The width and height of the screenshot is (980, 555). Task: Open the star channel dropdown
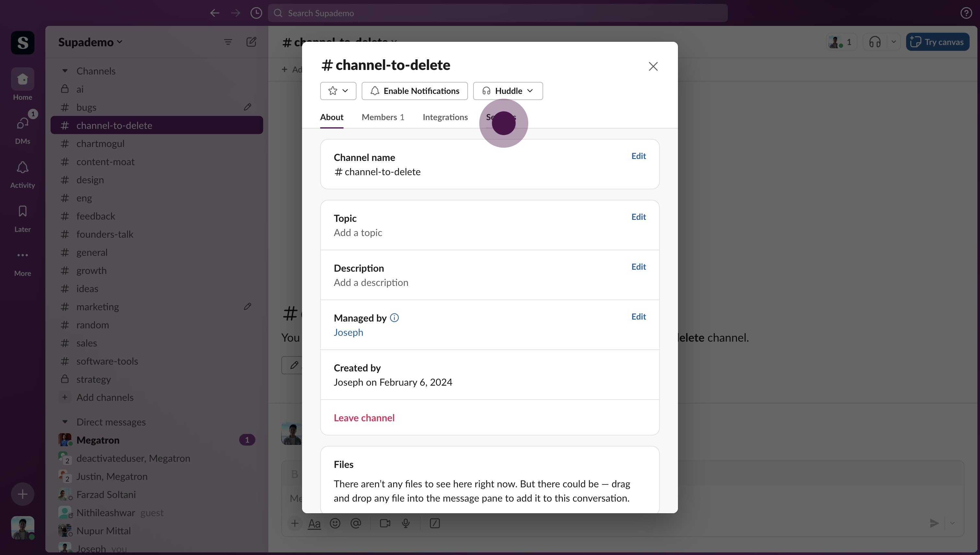pos(338,91)
